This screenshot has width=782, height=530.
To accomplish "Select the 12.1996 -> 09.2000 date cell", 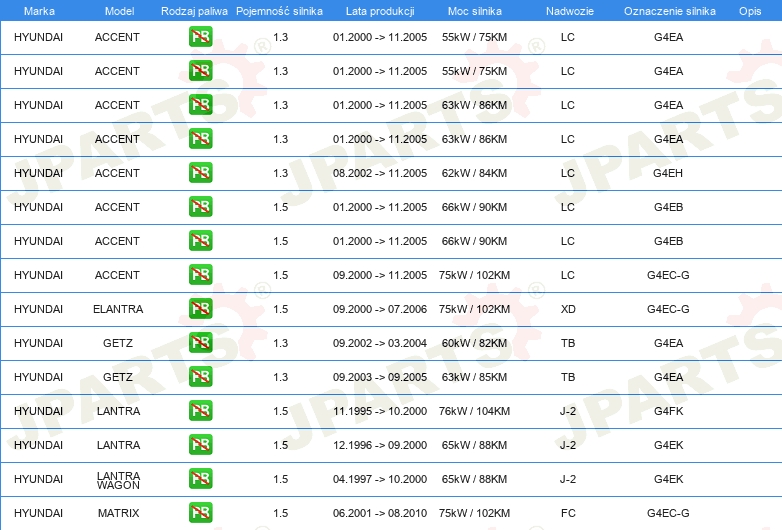I will (x=380, y=445).
